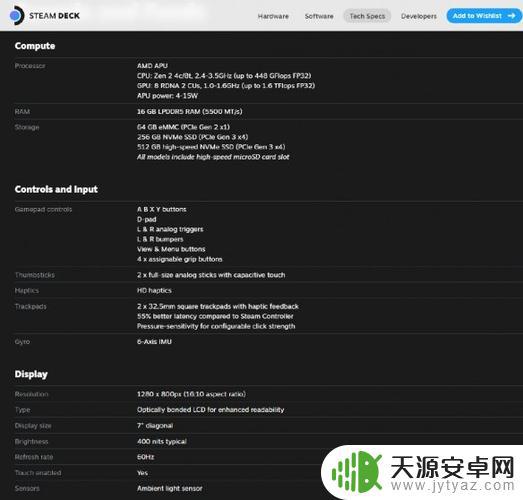Select the '6-Axis IMU' value
This screenshot has width=523, height=500.
(154, 342)
